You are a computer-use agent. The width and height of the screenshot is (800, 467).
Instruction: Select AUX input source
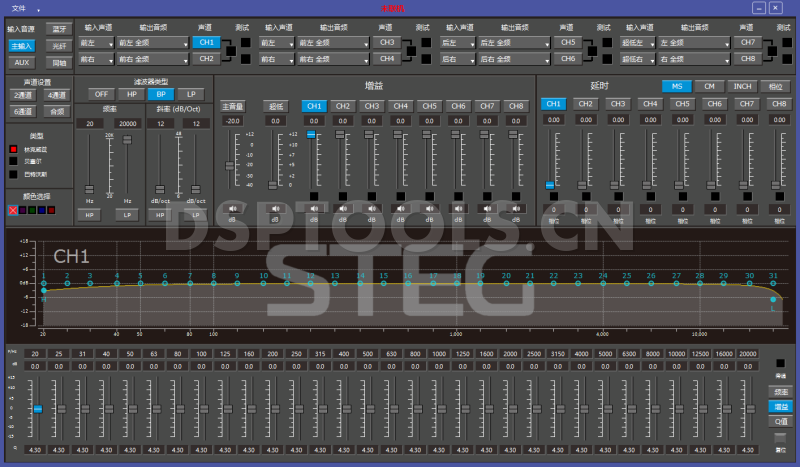click(x=22, y=62)
